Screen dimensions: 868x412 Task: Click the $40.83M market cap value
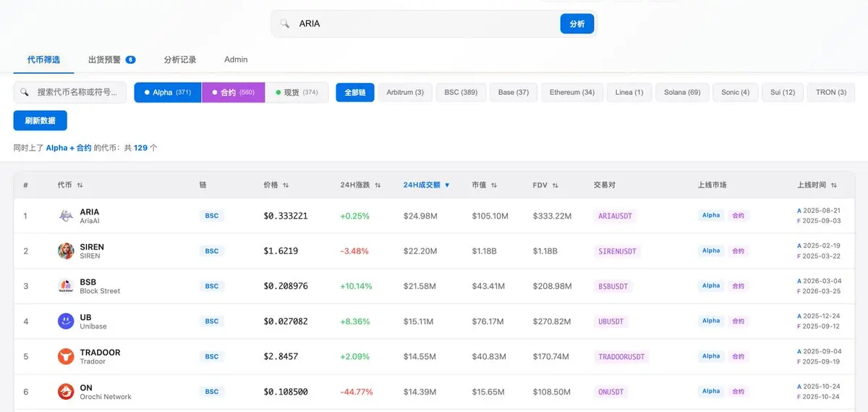(490, 356)
